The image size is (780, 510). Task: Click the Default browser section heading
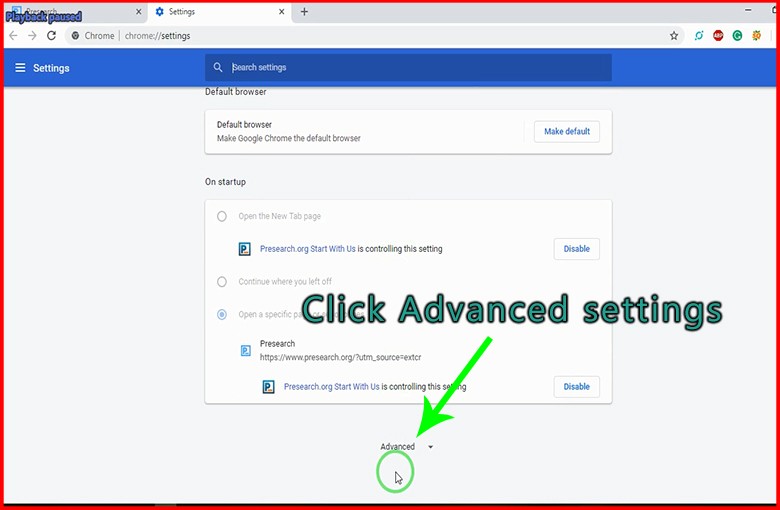coord(236,92)
